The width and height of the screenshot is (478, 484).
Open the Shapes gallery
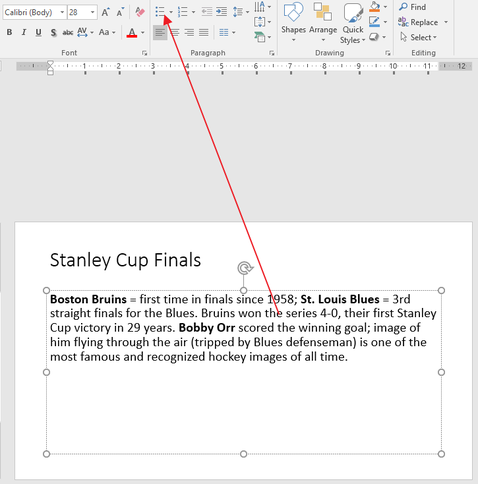293,22
